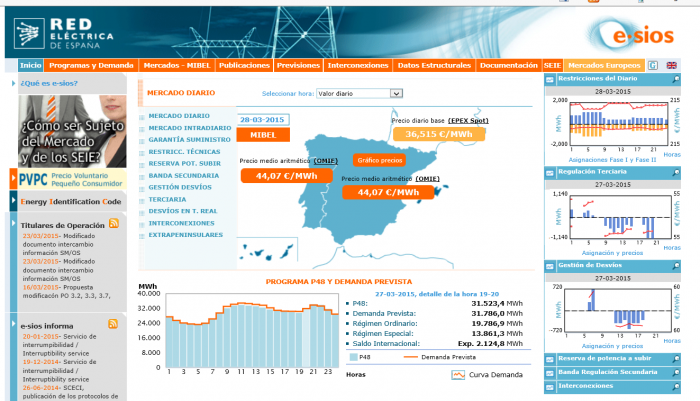Follow the OMIE link above Portugal price
This screenshot has width=700, height=401.
coord(325,161)
